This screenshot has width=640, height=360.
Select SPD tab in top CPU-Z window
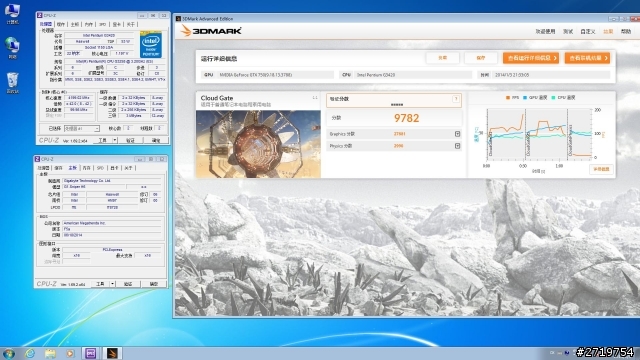click(102, 24)
